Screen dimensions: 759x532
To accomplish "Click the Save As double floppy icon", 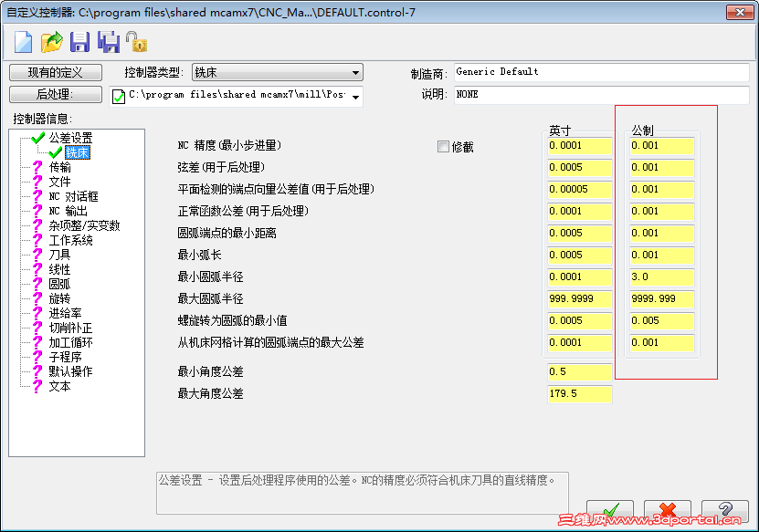I will point(109,42).
